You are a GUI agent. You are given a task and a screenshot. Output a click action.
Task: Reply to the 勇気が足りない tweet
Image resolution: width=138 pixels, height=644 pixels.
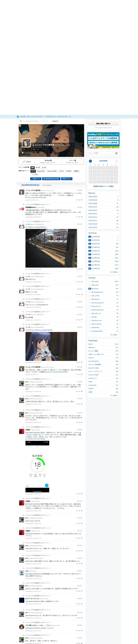77,282
